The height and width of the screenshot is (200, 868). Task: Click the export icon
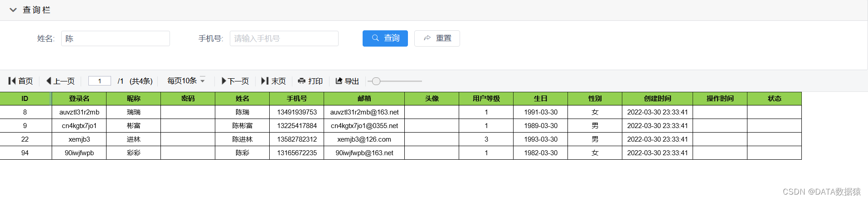pyautogui.click(x=339, y=81)
